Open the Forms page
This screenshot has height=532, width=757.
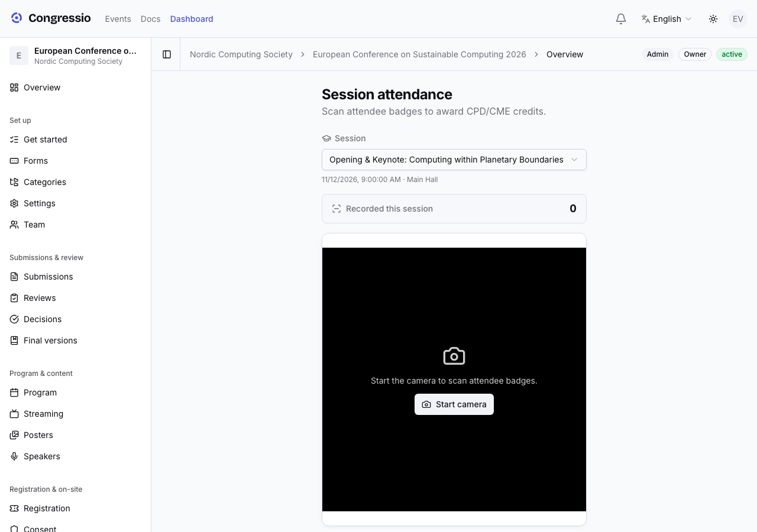pos(75,161)
